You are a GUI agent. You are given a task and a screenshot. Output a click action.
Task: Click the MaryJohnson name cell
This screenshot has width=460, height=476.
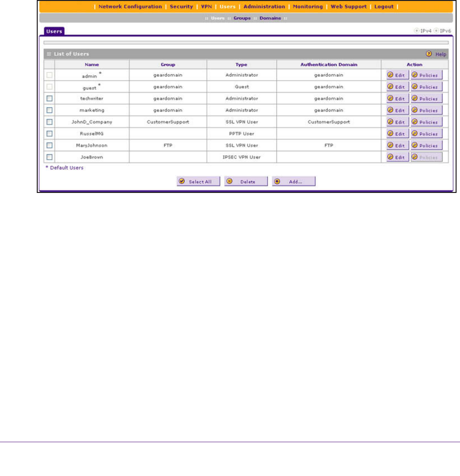92,145
